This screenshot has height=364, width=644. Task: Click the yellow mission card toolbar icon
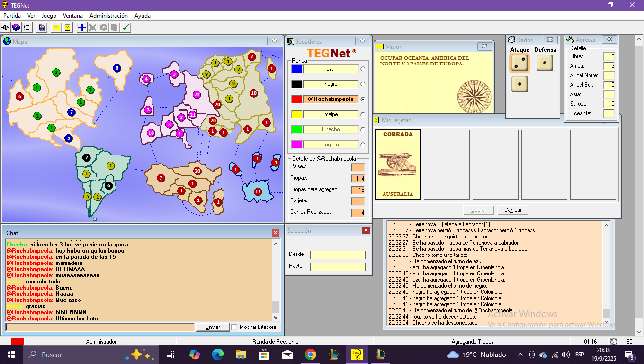[x=56, y=27]
